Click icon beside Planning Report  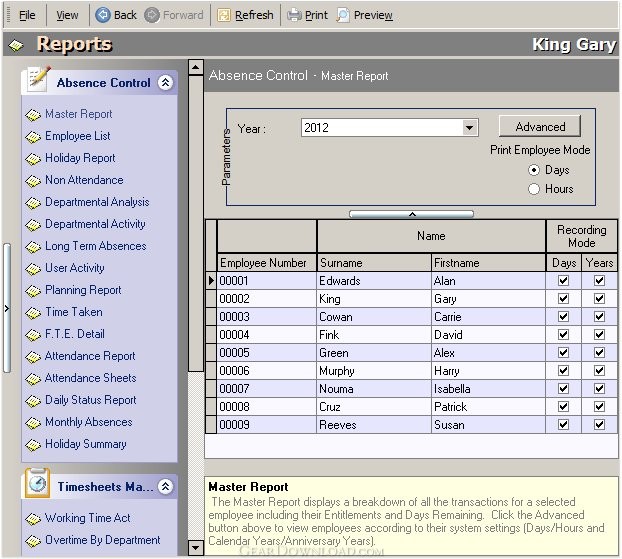33,291
